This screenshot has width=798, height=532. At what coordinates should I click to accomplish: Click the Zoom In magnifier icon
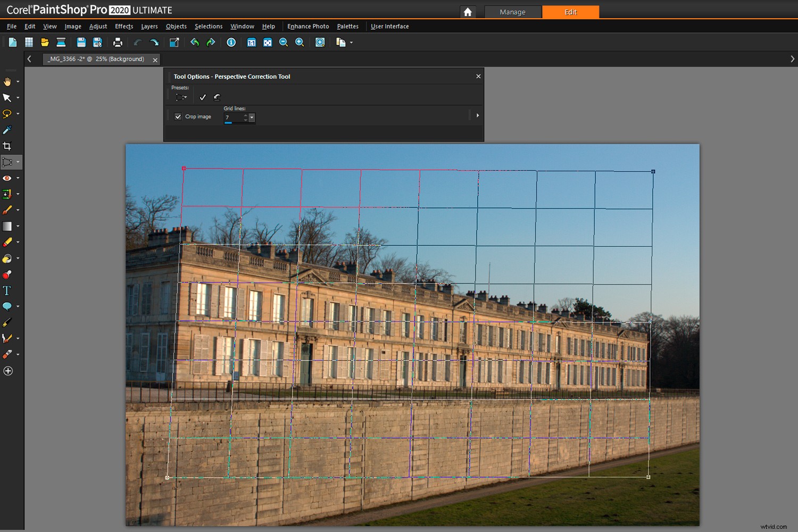[300, 43]
